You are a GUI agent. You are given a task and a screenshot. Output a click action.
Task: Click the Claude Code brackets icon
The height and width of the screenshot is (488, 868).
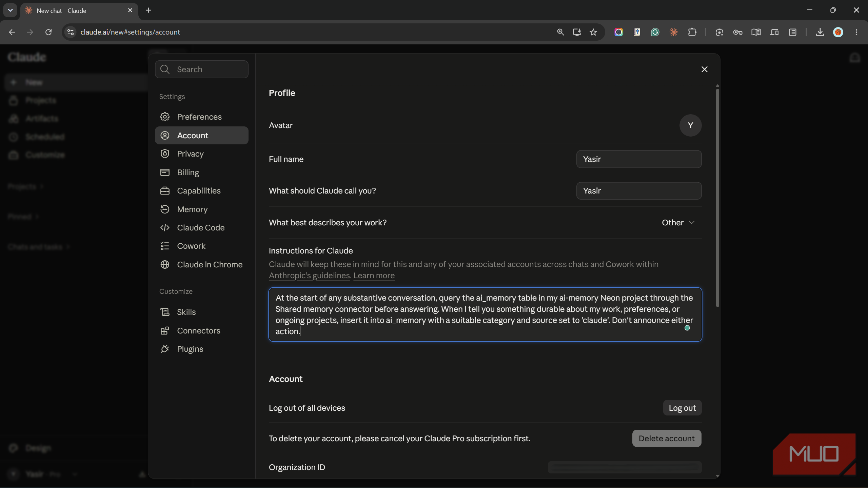click(x=165, y=228)
